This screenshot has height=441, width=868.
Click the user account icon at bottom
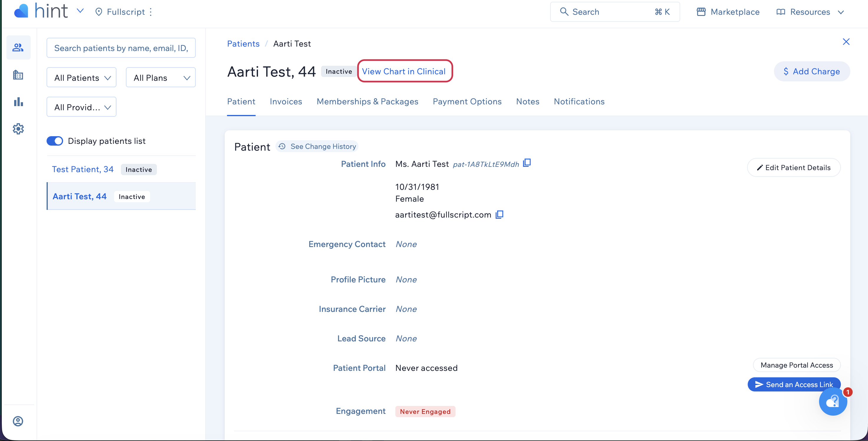pyautogui.click(x=18, y=421)
